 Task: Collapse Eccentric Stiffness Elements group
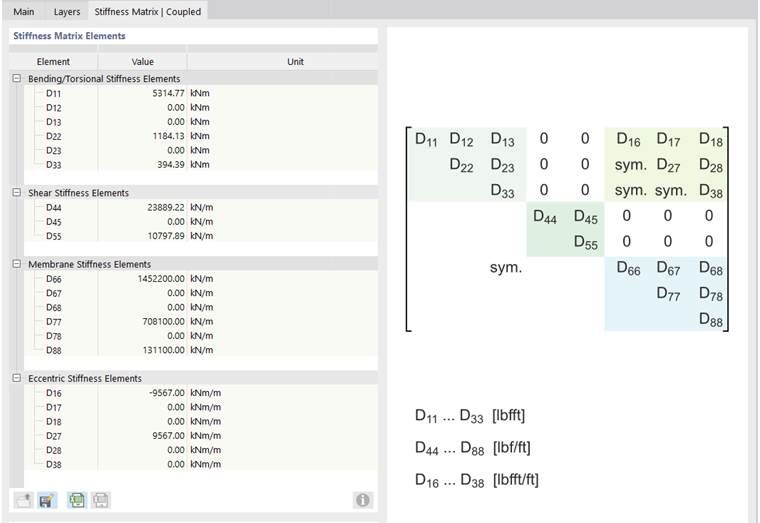coord(16,379)
